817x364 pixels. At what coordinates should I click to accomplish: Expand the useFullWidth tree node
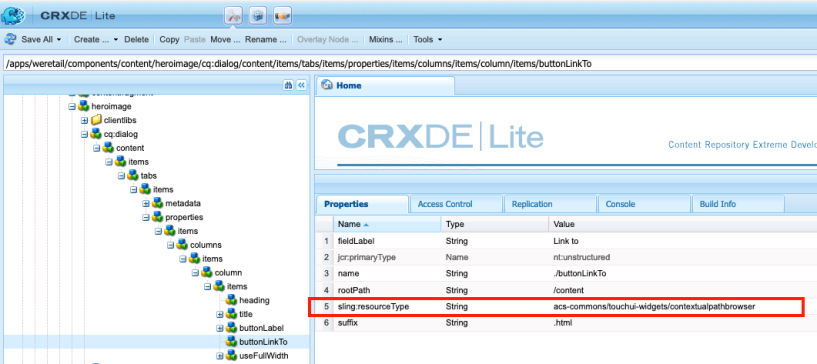pos(220,356)
